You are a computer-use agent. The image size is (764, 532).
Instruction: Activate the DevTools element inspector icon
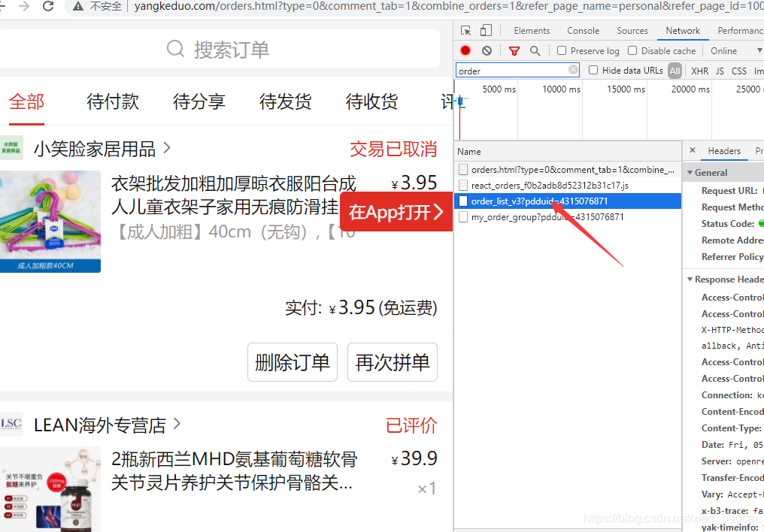[x=465, y=30]
